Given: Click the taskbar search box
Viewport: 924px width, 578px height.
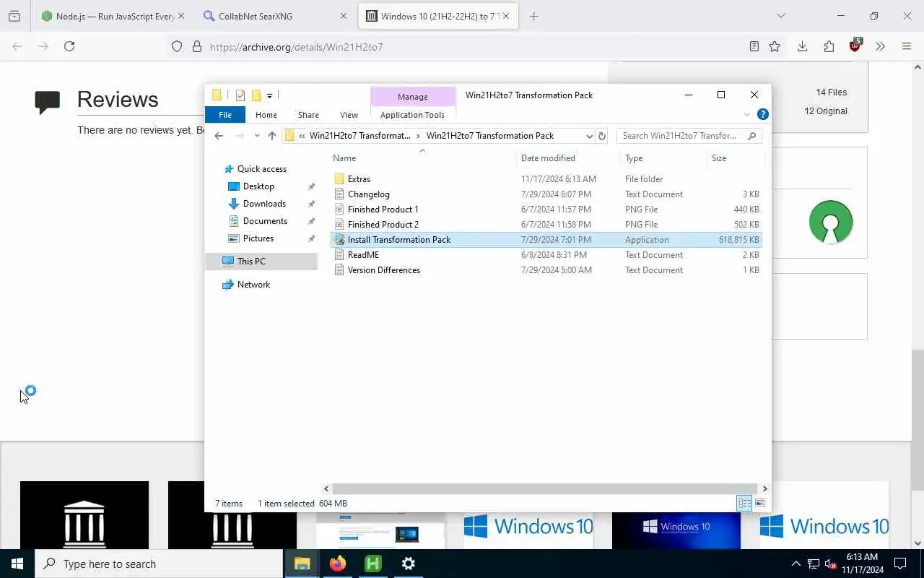Looking at the screenshot, I should 159,564.
